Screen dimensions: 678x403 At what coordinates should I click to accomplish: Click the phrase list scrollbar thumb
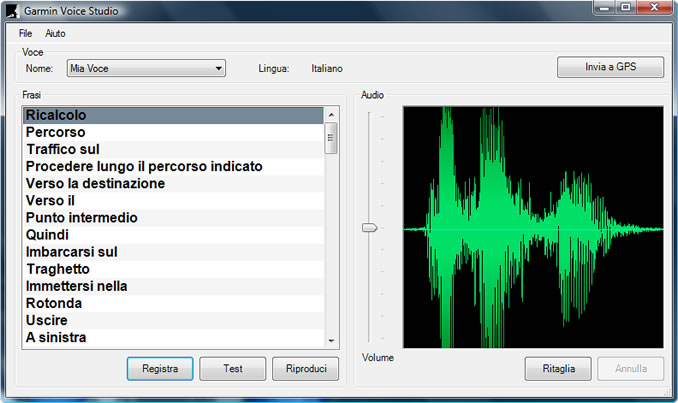point(331,138)
